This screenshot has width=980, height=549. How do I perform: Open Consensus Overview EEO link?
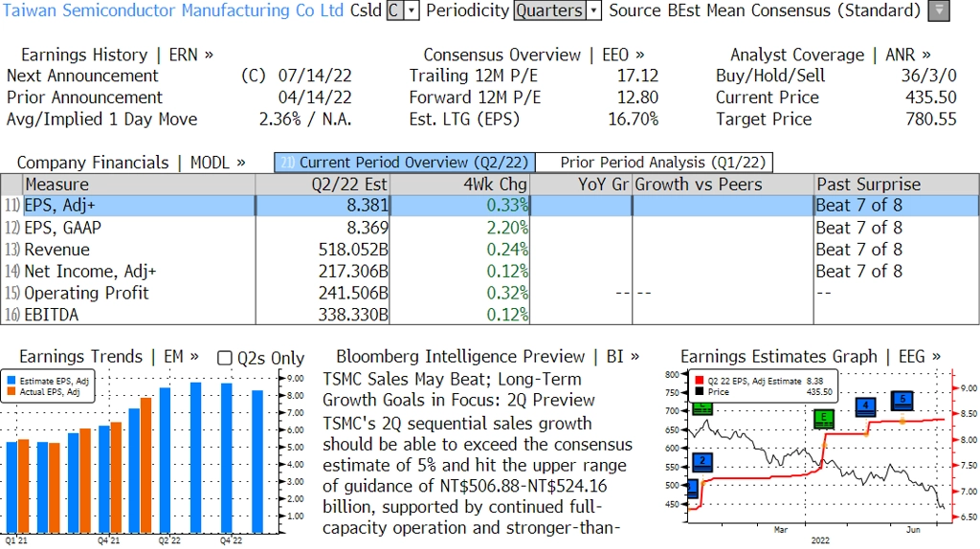(x=534, y=55)
